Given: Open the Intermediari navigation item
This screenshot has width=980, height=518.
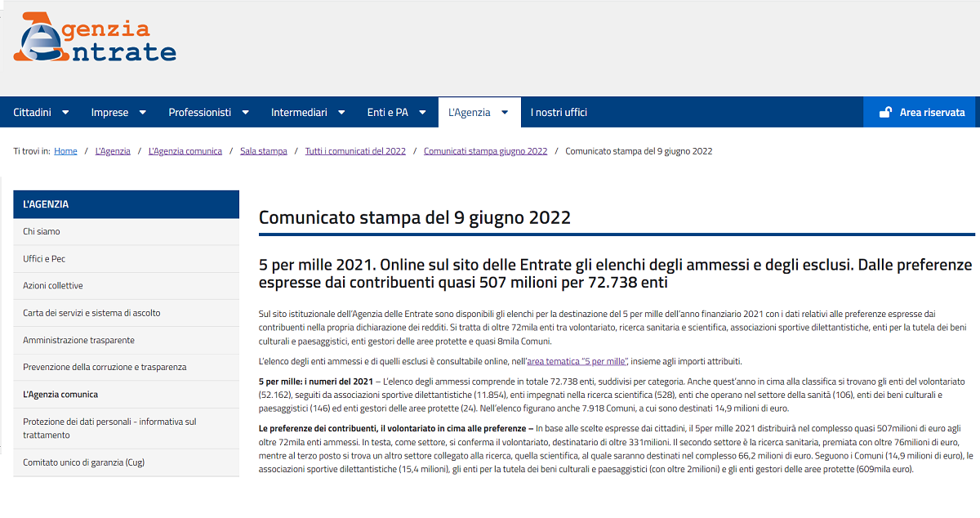Looking at the screenshot, I should (x=299, y=113).
